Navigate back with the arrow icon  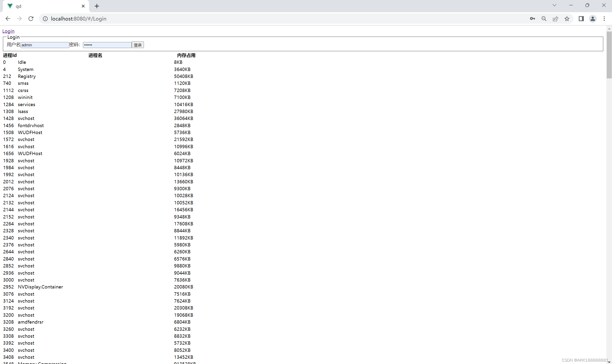(x=8, y=19)
